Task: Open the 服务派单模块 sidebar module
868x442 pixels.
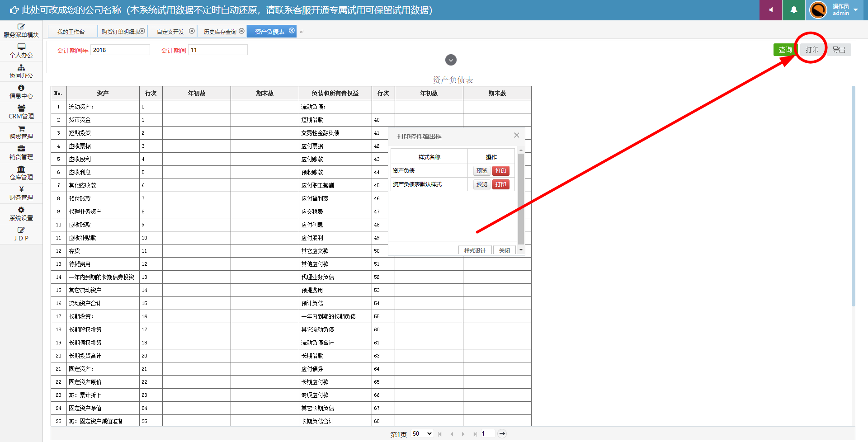Action: [x=21, y=31]
